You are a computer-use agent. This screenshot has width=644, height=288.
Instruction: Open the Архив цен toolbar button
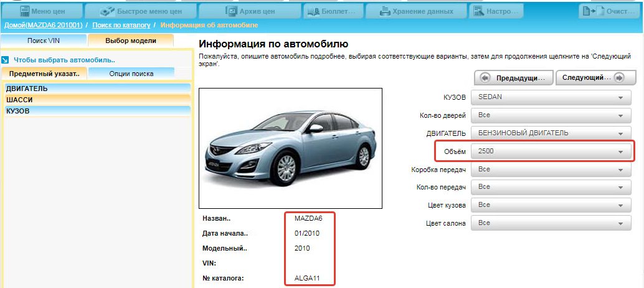[250, 11]
